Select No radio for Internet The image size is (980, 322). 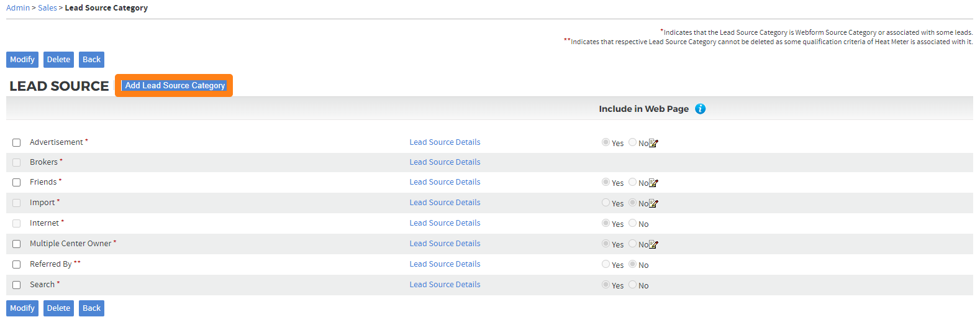click(x=632, y=223)
